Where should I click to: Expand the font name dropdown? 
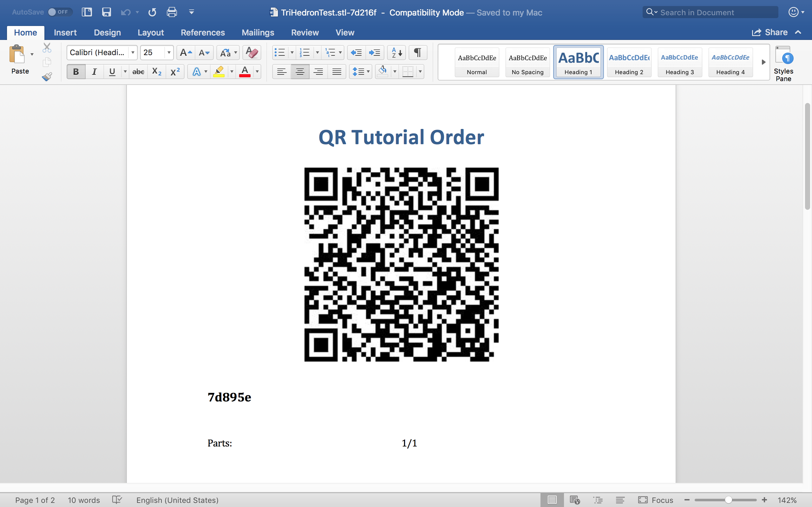[133, 53]
